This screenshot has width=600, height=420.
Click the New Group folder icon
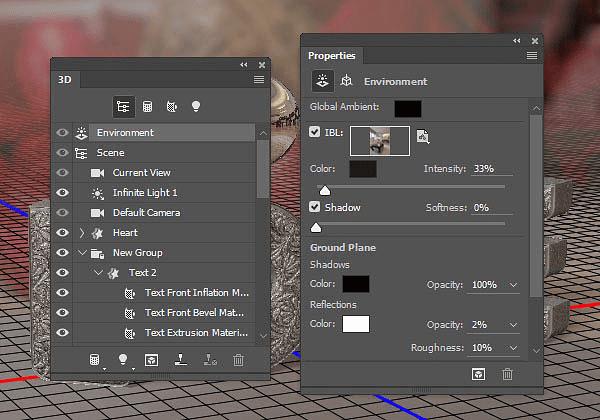pos(97,253)
